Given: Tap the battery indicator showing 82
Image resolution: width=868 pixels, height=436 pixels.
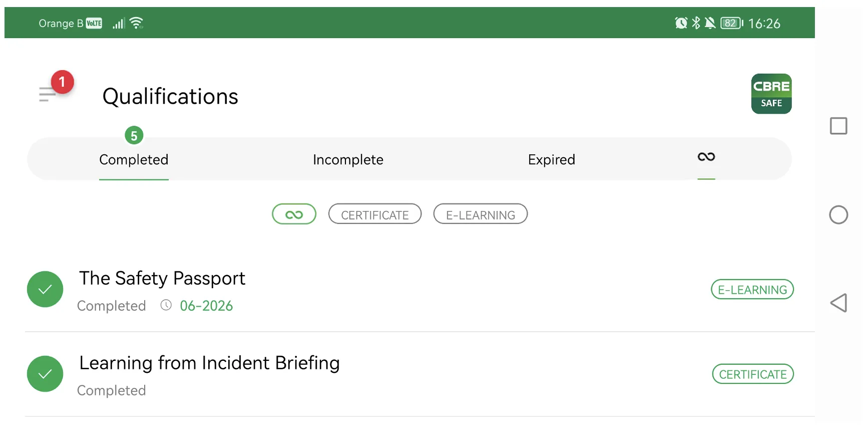Looking at the screenshot, I should tap(731, 23).
